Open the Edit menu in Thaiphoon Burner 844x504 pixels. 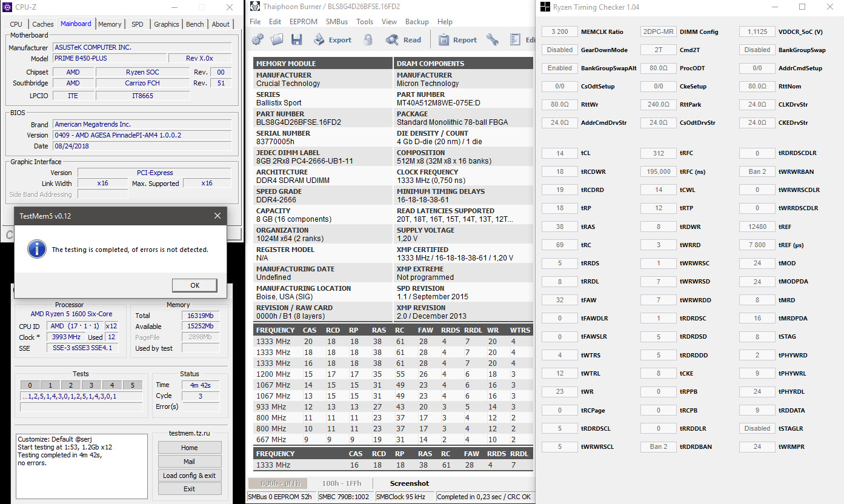(275, 22)
